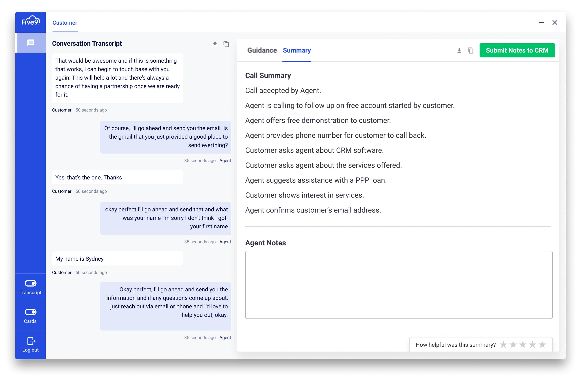Viewport: 583px width, 392px height.
Task: Click the Five9 cloud logo
Action: click(x=31, y=21)
